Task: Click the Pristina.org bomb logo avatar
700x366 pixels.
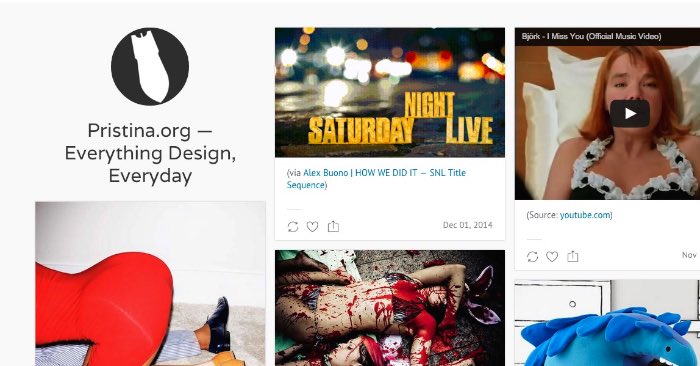Action: 150,67
